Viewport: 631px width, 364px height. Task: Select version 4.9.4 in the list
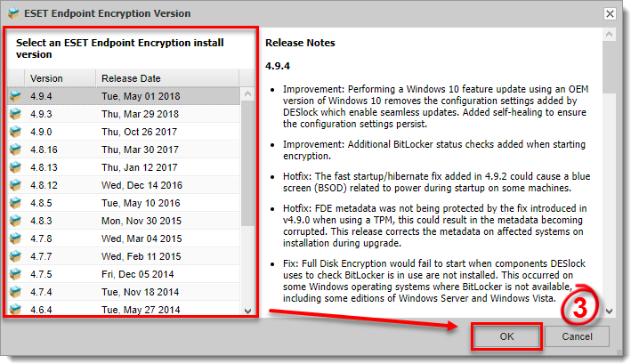coord(124,96)
